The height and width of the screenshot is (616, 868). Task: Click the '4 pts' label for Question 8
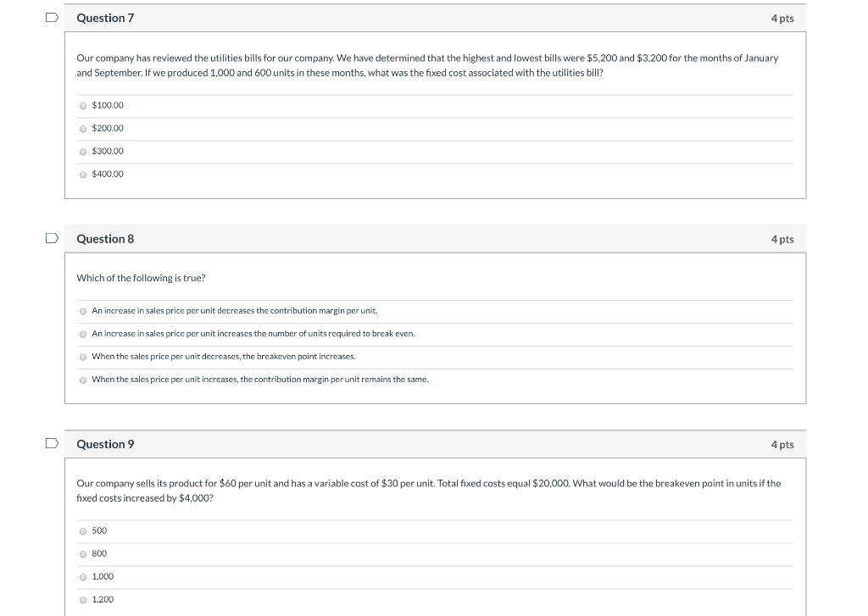[782, 239]
